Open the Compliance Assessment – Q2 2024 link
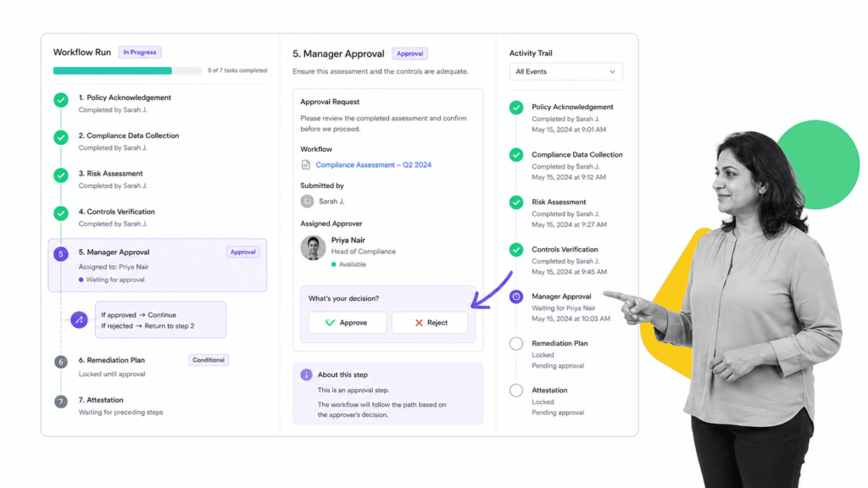 (373, 165)
